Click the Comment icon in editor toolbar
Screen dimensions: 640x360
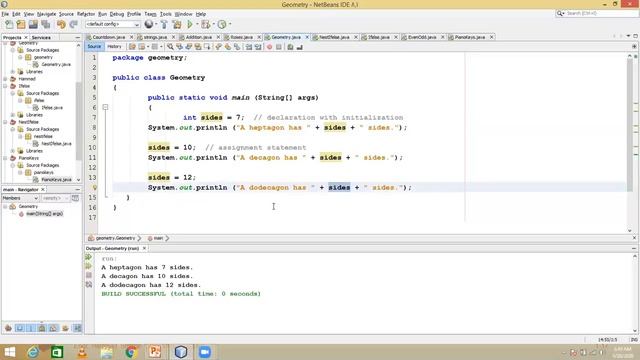pyautogui.click(x=290, y=47)
